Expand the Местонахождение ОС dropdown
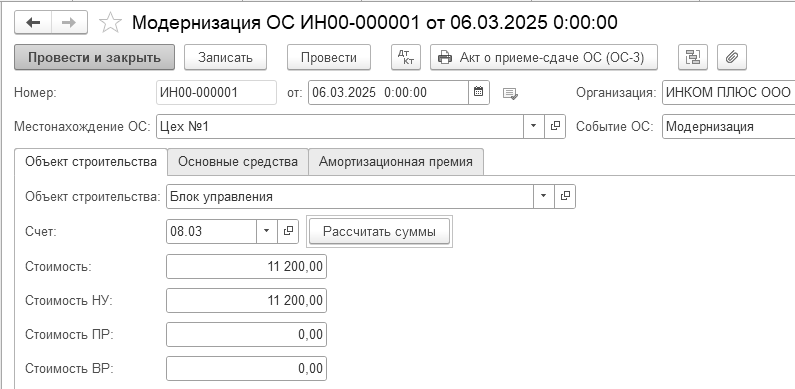795x389 pixels. pyautogui.click(x=534, y=126)
